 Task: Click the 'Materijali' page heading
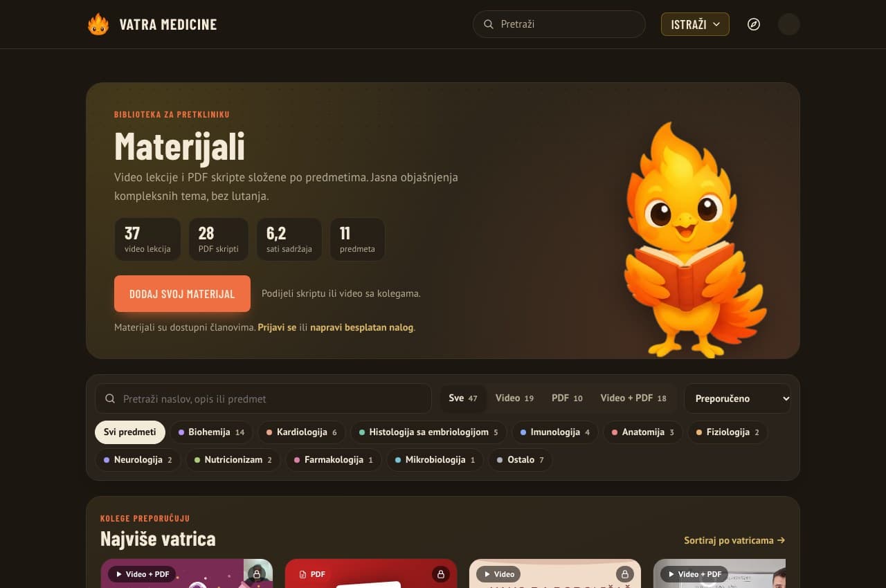coord(179,146)
